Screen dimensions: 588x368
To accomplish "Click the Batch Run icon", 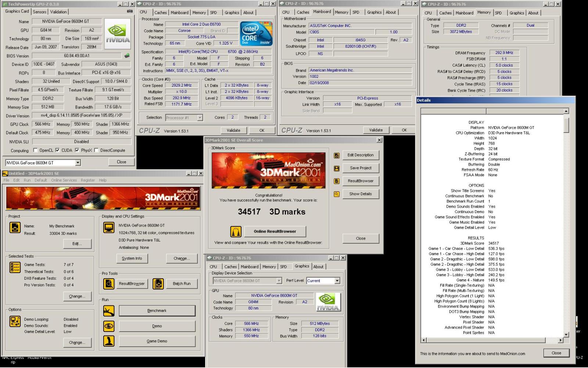I will tap(158, 284).
